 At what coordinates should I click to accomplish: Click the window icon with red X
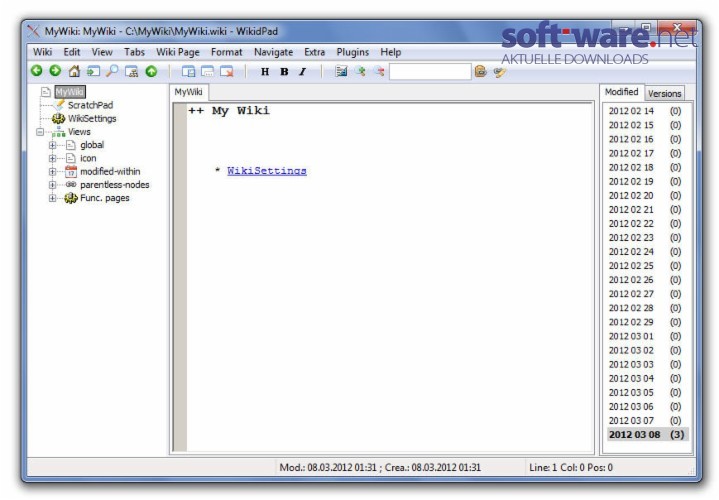(x=227, y=72)
